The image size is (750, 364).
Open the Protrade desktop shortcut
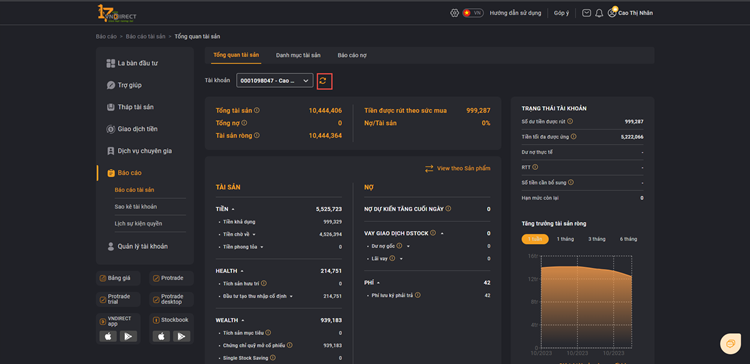pyautogui.click(x=172, y=299)
